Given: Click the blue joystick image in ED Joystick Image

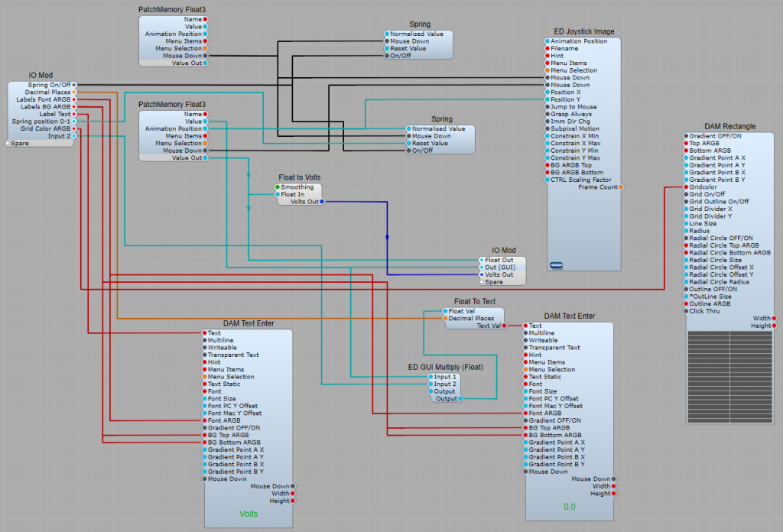Looking at the screenshot, I should [557, 264].
